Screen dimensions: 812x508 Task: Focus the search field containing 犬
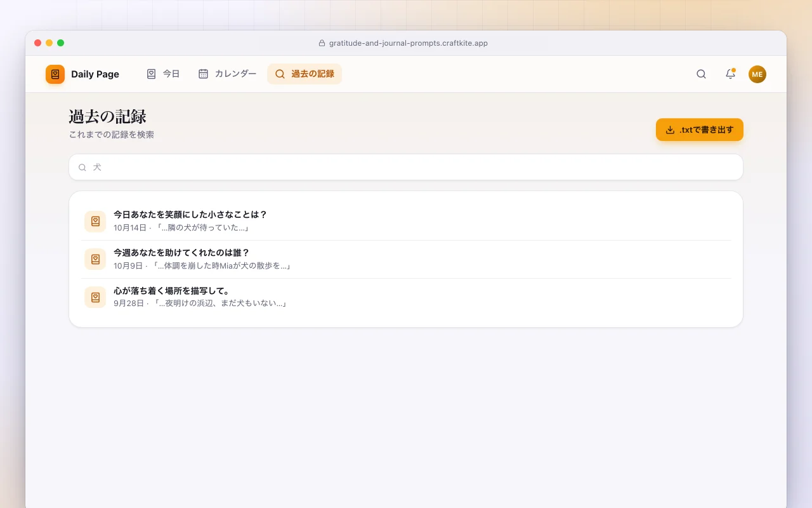(x=406, y=167)
